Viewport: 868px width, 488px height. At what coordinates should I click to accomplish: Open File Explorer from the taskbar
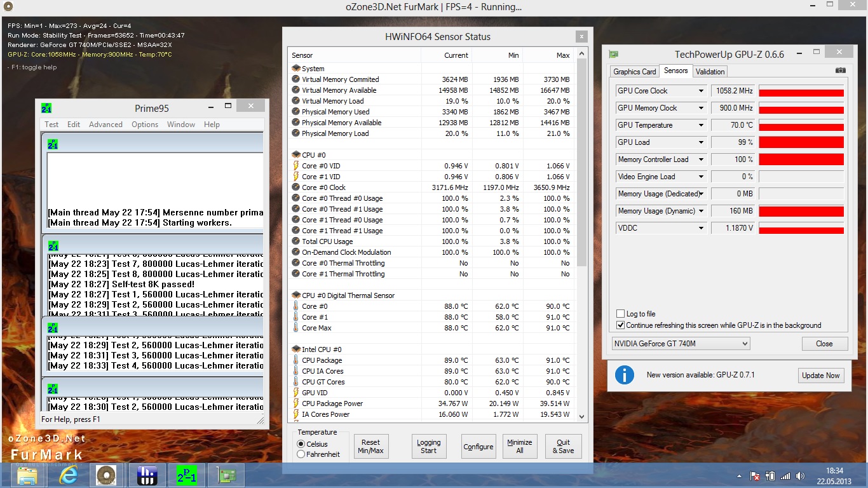tap(27, 475)
